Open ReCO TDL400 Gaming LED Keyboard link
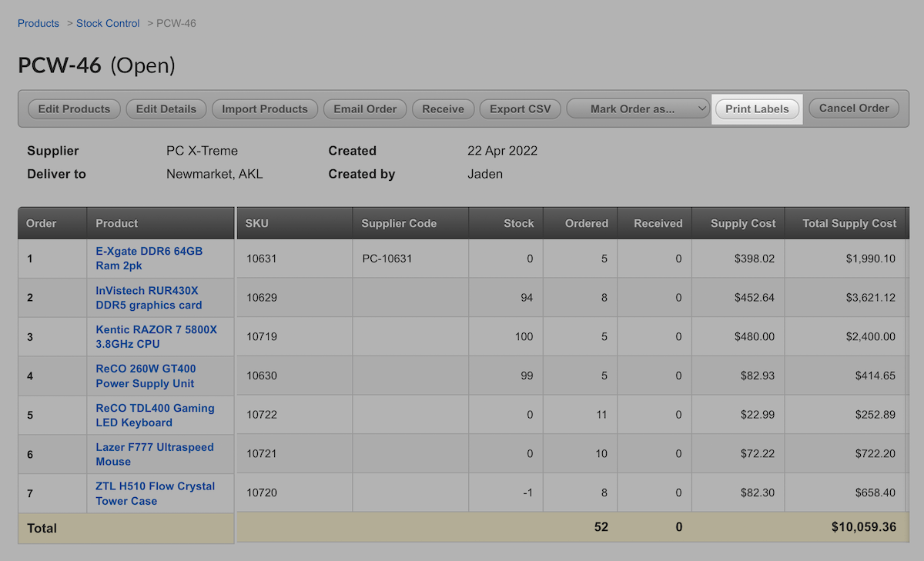Image resolution: width=924 pixels, height=561 pixels. [155, 416]
